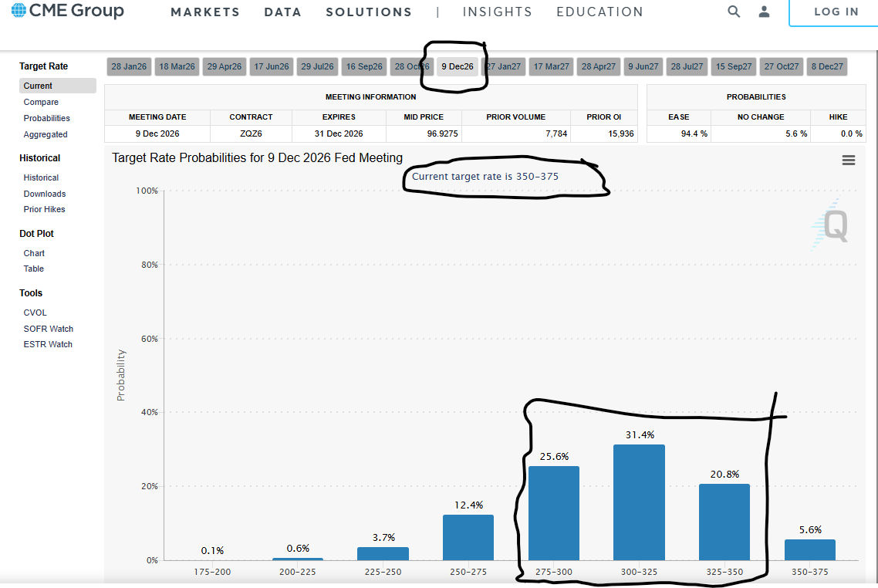
Task: Select the 29 Apr26 meeting tab
Action: [x=224, y=66]
